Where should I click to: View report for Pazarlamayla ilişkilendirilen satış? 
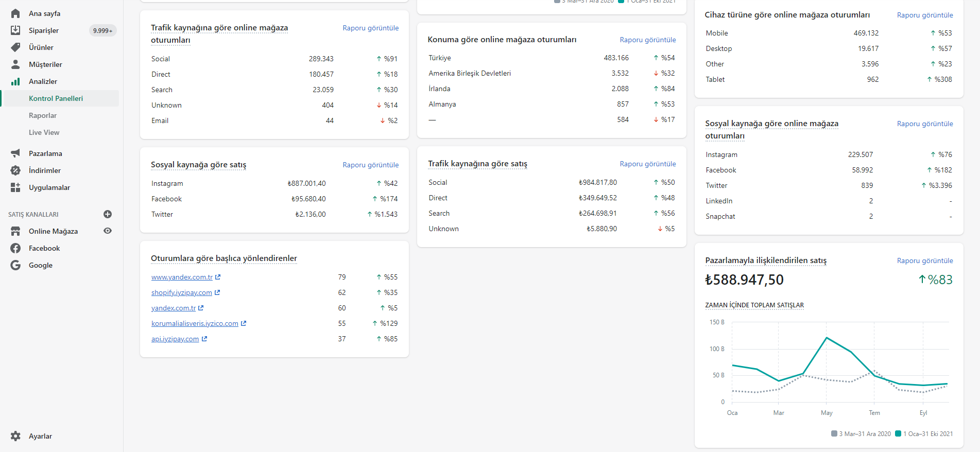click(925, 260)
